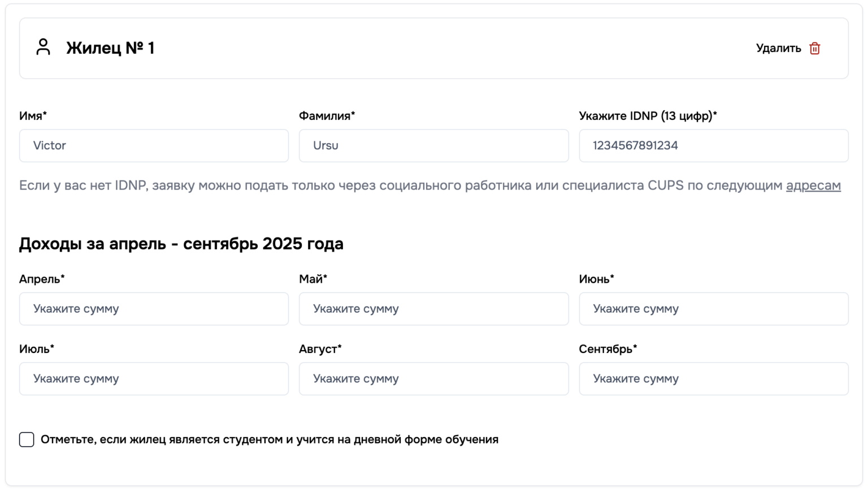
Task: Click the Сентябрь label above its field
Action: 607,349
